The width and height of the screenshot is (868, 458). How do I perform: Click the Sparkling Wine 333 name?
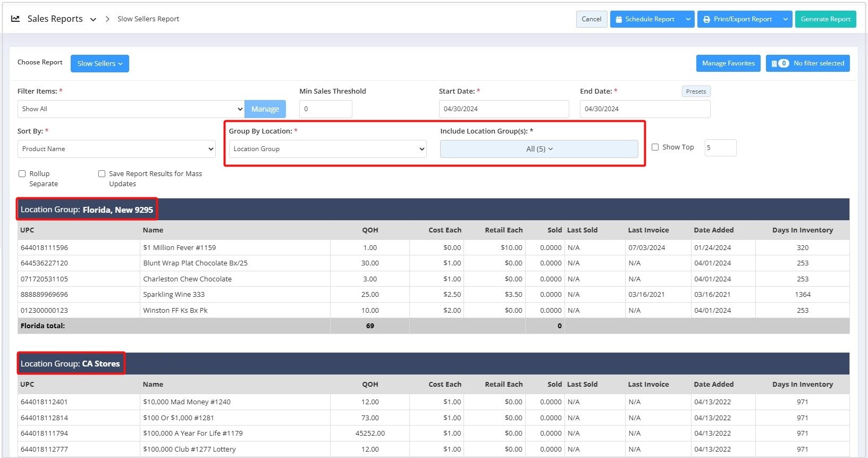pos(174,295)
